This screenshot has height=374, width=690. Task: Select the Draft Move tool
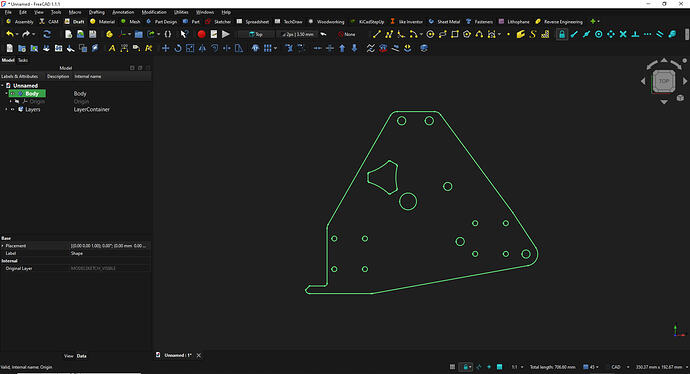pyautogui.click(x=165, y=48)
